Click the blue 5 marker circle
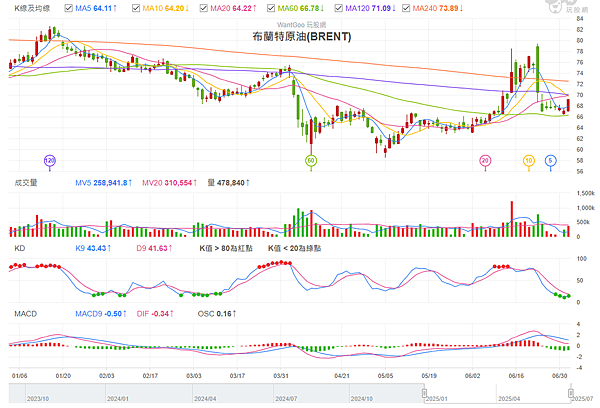Viewport: 600px width, 408px height. [551, 160]
